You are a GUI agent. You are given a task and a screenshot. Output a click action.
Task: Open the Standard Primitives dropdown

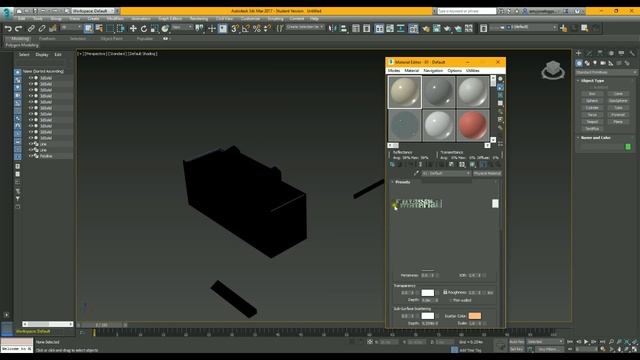coord(606,72)
